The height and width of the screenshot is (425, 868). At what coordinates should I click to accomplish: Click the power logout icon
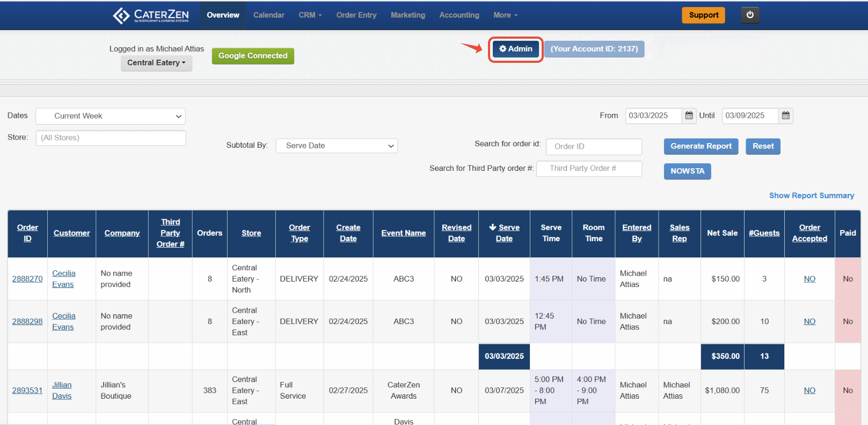pos(750,15)
